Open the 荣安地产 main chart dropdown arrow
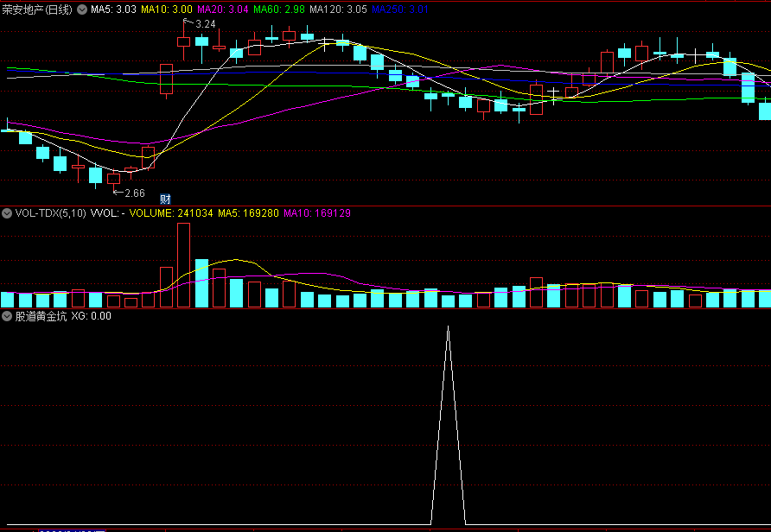The width and height of the screenshot is (771, 532). click(82, 9)
